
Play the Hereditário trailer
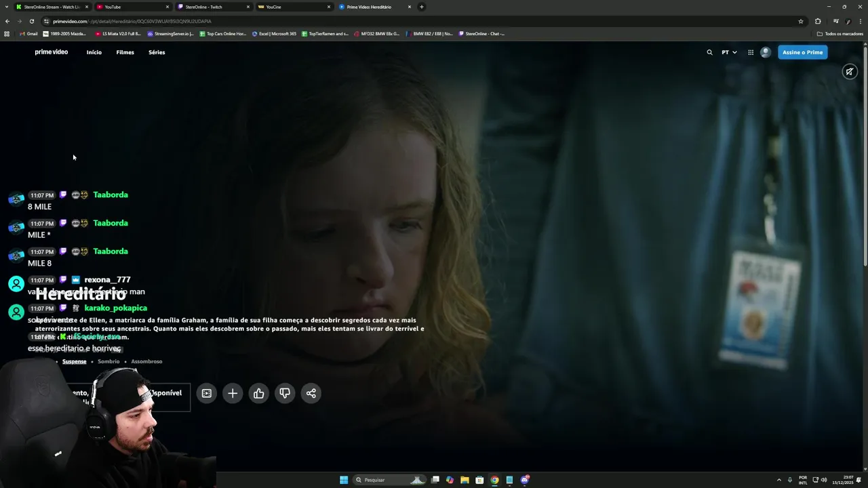pos(207,393)
